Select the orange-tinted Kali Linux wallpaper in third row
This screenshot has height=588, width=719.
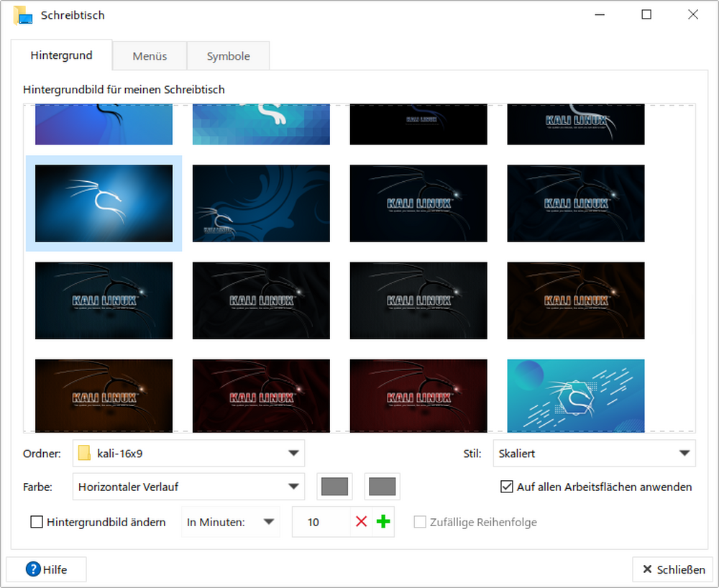[x=575, y=300]
